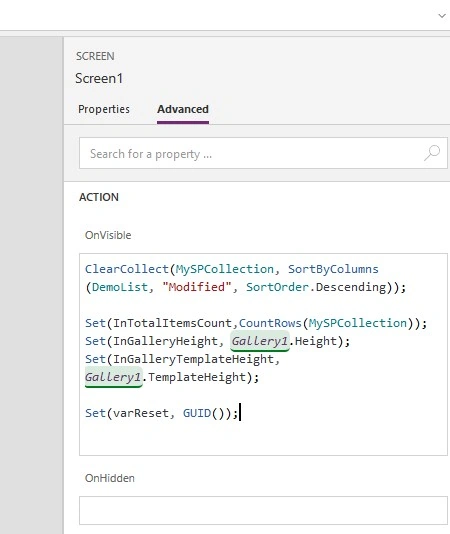Open the Advanced tab
Screen dimensions: 450x534
(x=183, y=109)
